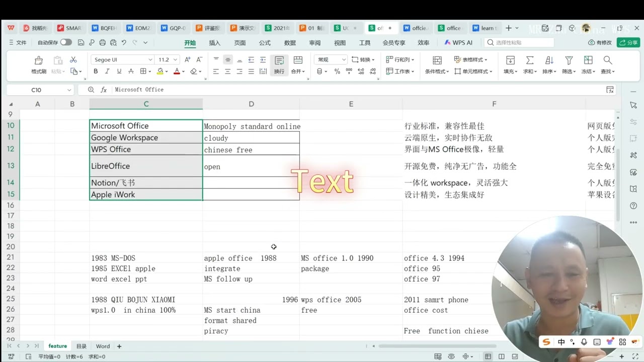Open the Freeze (冻结) dropdown
Screen dimensions: 644x362
[x=588, y=71]
